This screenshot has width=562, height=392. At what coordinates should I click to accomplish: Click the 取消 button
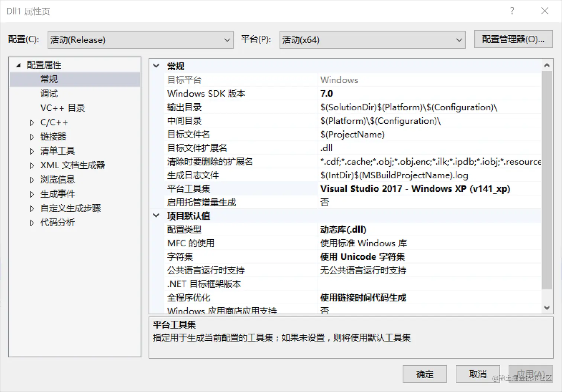click(x=478, y=374)
